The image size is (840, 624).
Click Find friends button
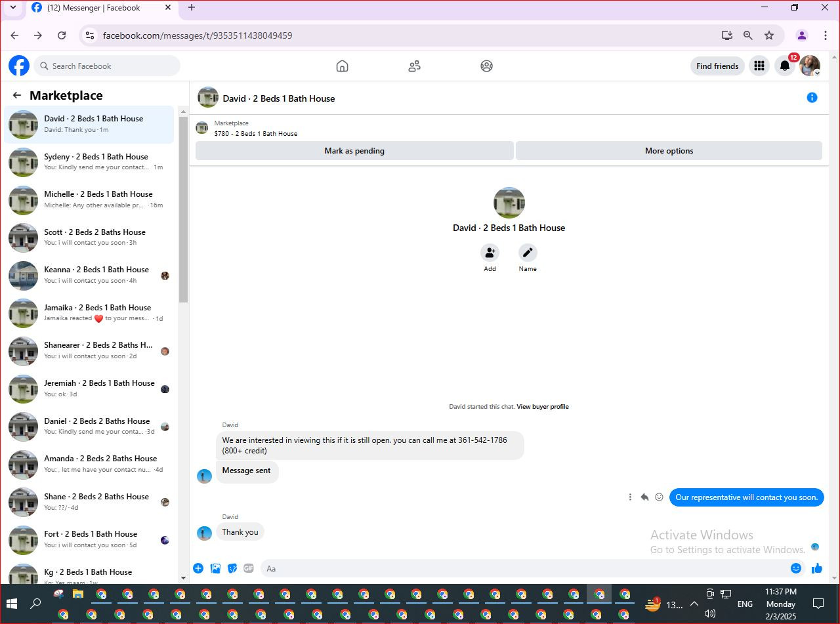point(717,66)
